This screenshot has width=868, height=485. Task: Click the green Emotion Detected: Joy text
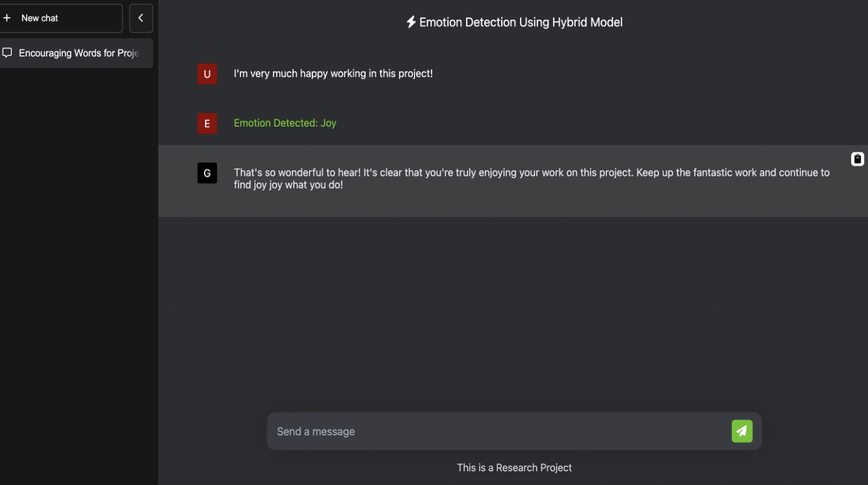(285, 123)
